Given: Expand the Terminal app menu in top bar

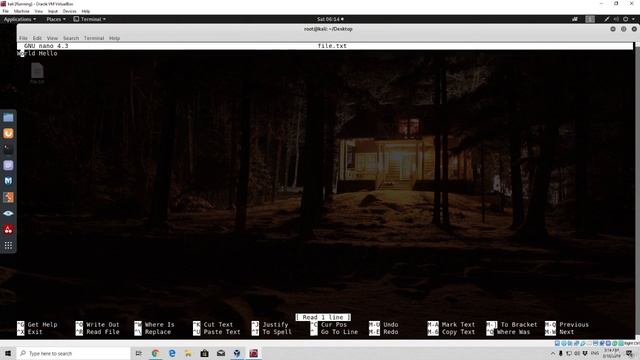Looking at the screenshot, I should coord(90,19).
